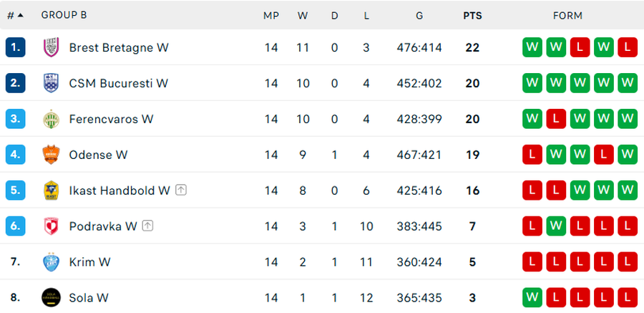Image resolution: width=644 pixels, height=313 pixels.
Task: Click the Podravka W red logo
Action: 50,226
